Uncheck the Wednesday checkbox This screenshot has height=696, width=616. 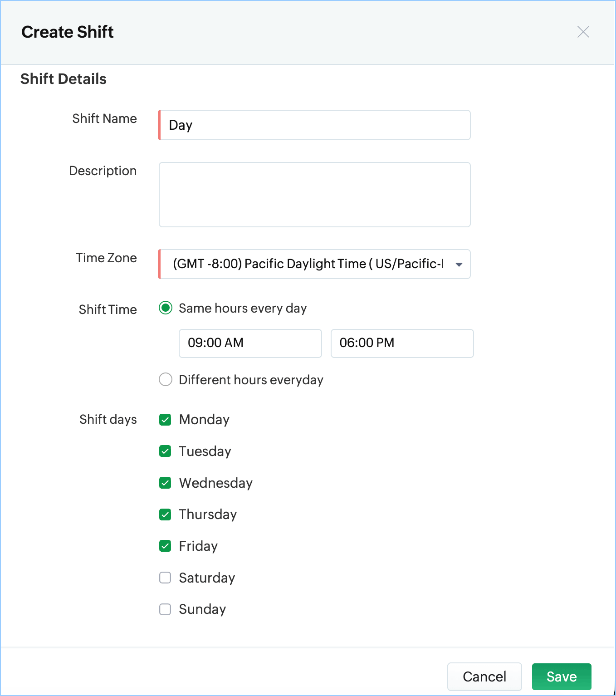(165, 483)
